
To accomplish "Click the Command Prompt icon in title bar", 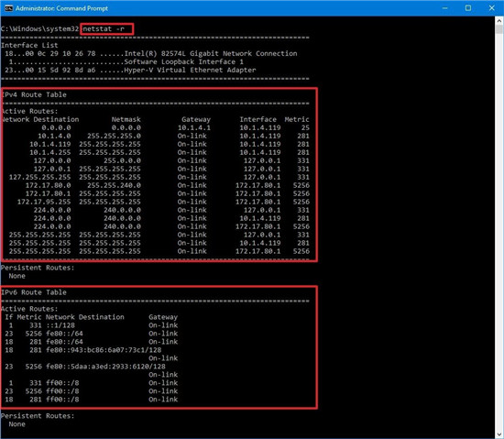I will pyautogui.click(x=8, y=8).
